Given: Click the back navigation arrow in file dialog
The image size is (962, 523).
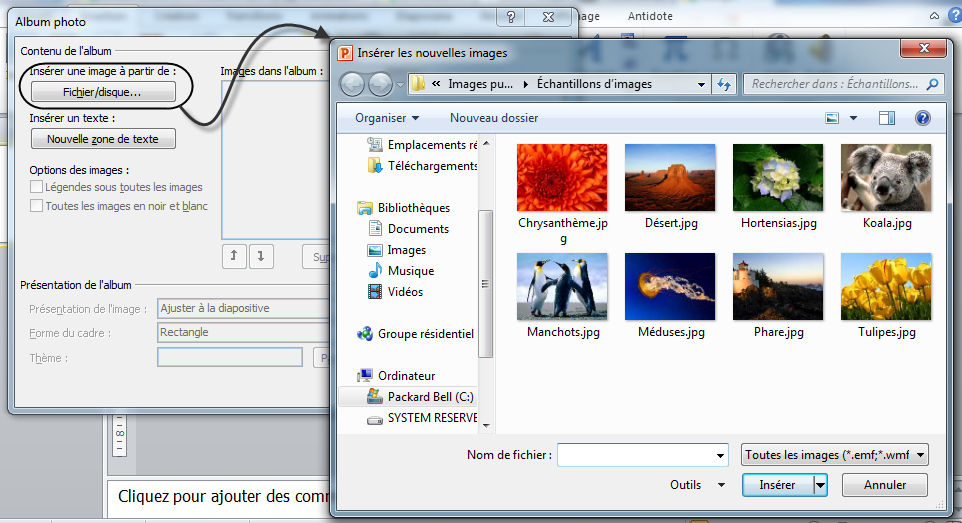Looking at the screenshot, I should 352,84.
